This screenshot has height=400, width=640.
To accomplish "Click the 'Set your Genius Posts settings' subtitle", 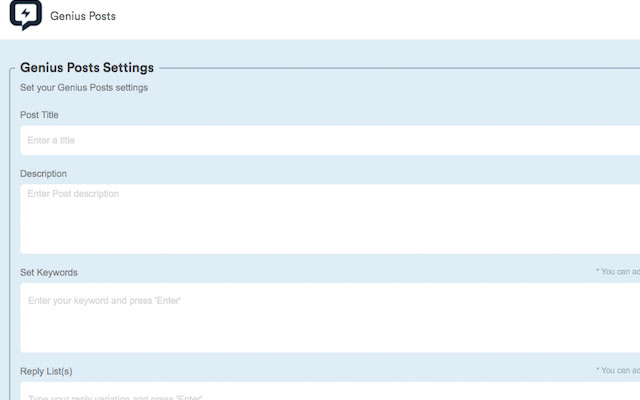I will (84, 88).
